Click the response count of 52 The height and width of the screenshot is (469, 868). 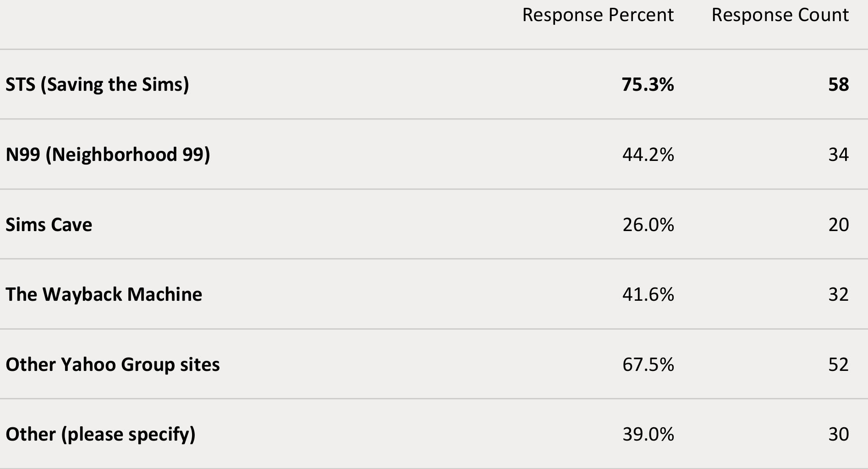pyautogui.click(x=838, y=364)
